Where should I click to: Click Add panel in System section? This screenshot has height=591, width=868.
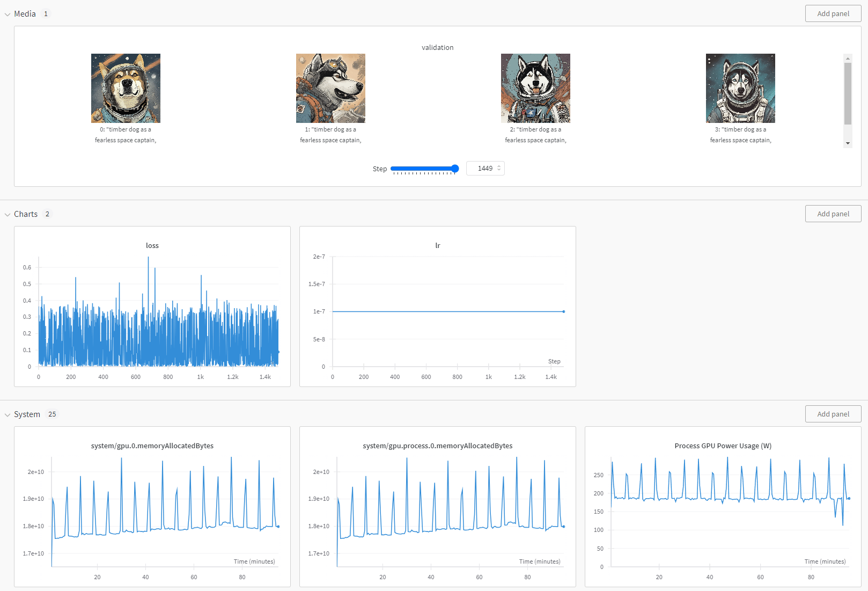833,414
